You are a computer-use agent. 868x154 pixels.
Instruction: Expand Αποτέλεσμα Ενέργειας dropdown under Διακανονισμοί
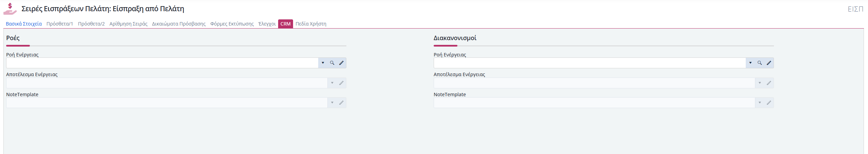pos(760,83)
